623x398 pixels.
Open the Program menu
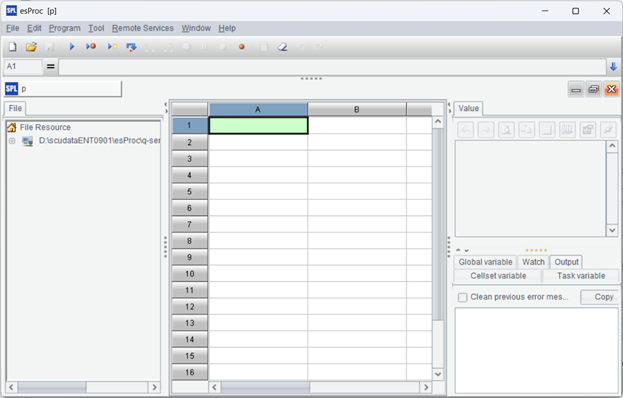(x=64, y=28)
